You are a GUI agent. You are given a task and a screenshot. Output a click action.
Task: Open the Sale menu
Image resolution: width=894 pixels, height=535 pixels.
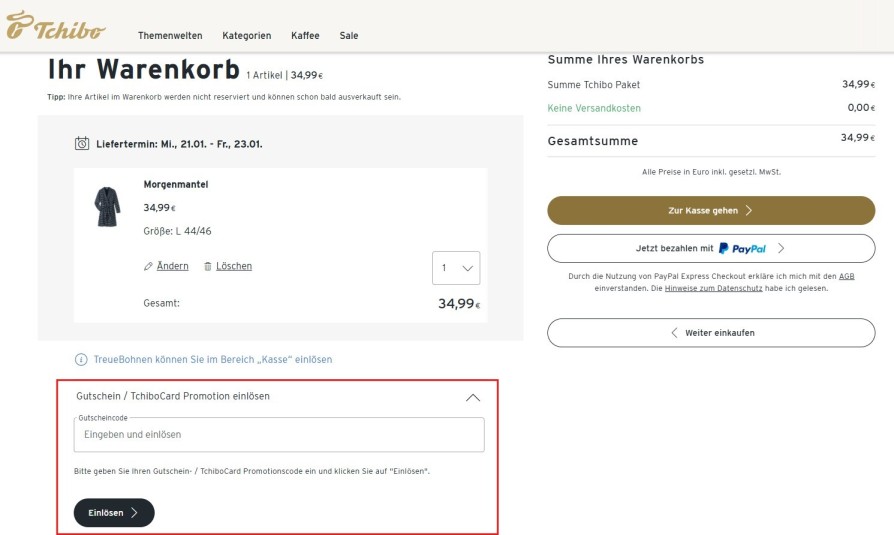point(349,35)
